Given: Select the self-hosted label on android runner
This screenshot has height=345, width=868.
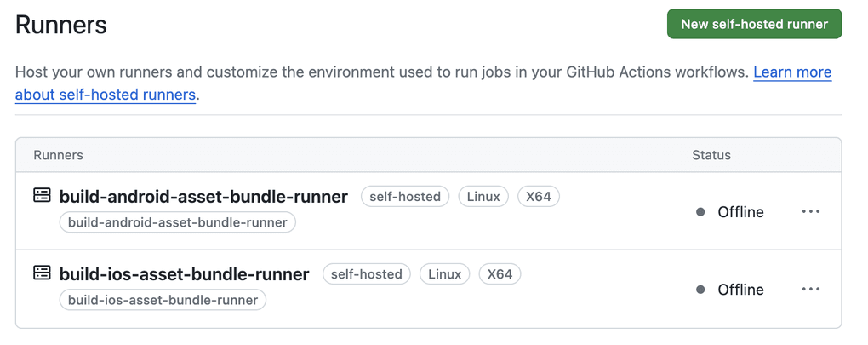Looking at the screenshot, I should [x=405, y=197].
